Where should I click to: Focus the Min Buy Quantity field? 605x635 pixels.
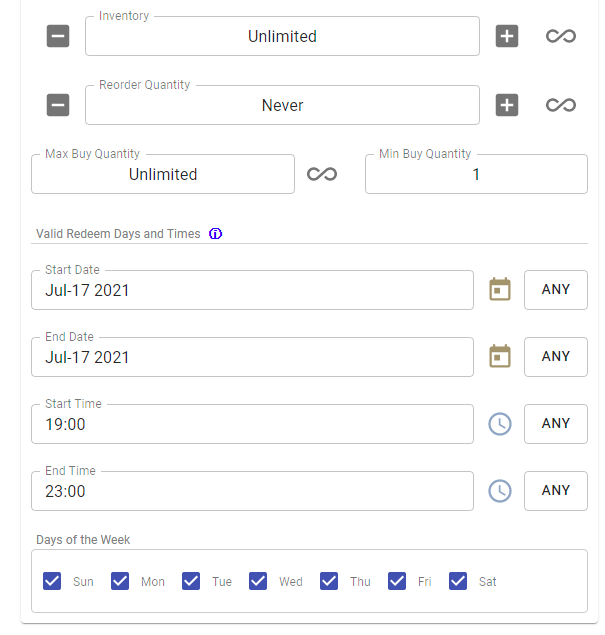tap(476, 175)
